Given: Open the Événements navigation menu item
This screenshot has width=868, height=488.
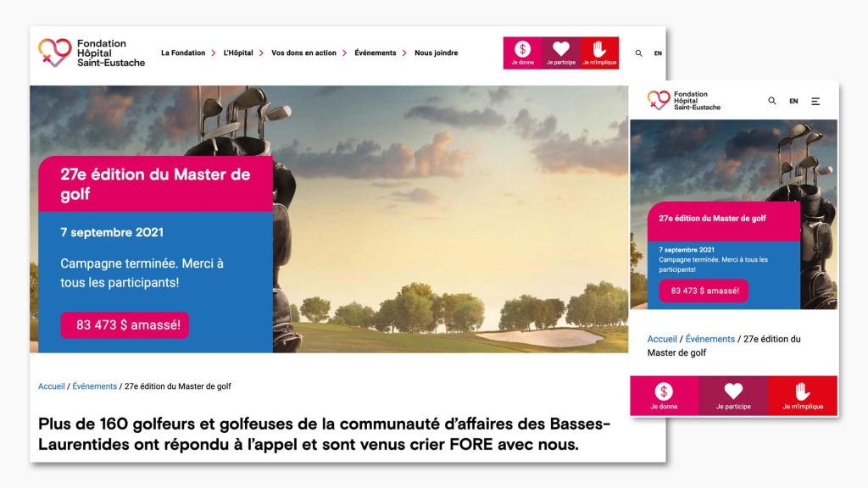Looking at the screenshot, I should tap(376, 53).
